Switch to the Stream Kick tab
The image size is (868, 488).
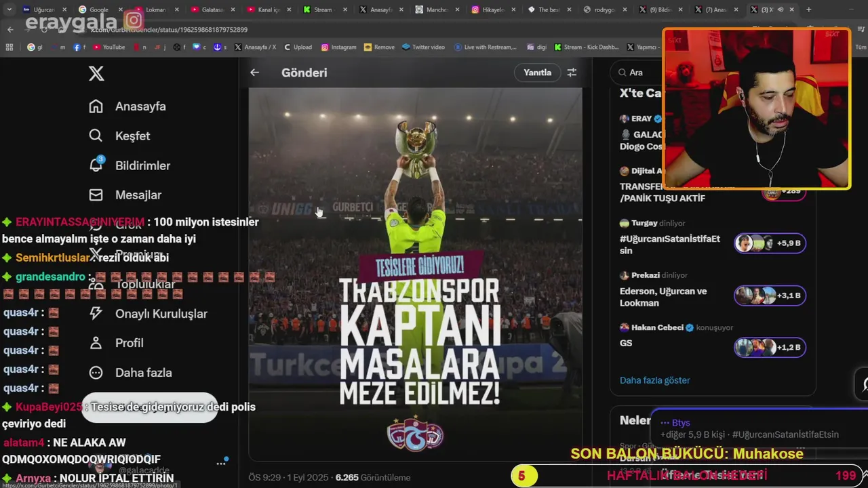point(323,9)
